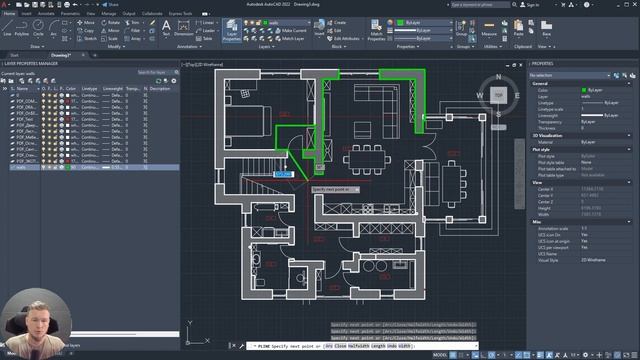Click Match Properties tool
This screenshot has height=360, width=640.
pyautogui.click(x=376, y=30)
